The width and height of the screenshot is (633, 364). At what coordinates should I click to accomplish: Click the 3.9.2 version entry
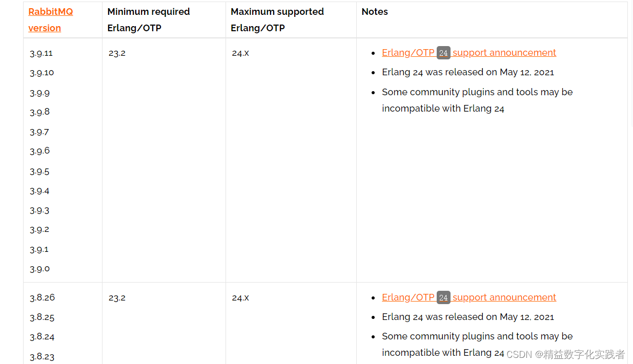pos(39,229)
